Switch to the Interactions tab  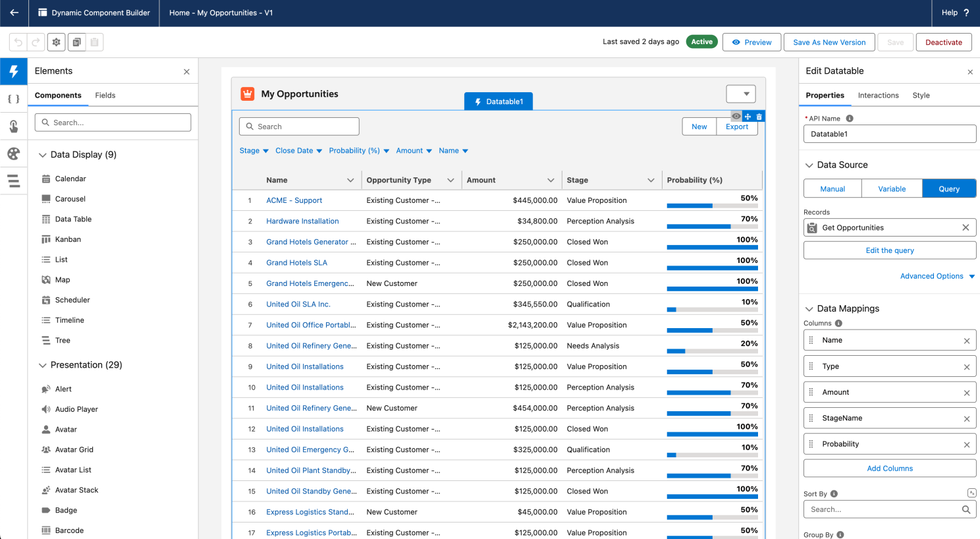(x=878, y=96)
